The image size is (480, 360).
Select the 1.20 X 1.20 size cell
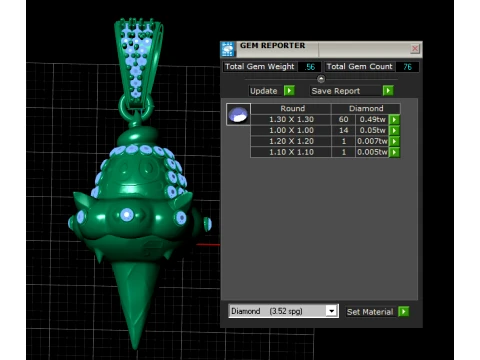coord(291,141)
